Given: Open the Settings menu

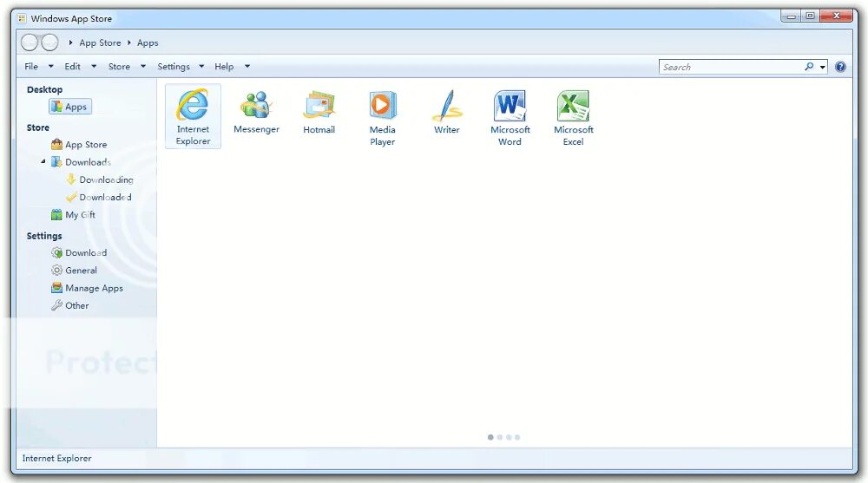Looking at the screenshot, I should click(x=174, y=67).
